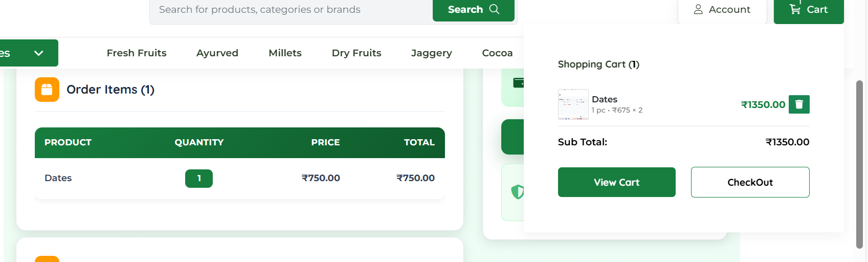Image resolution: width=868 pixels, height=262 pixels.
Task: Click the Account user icon
Action: click(698, 9)
